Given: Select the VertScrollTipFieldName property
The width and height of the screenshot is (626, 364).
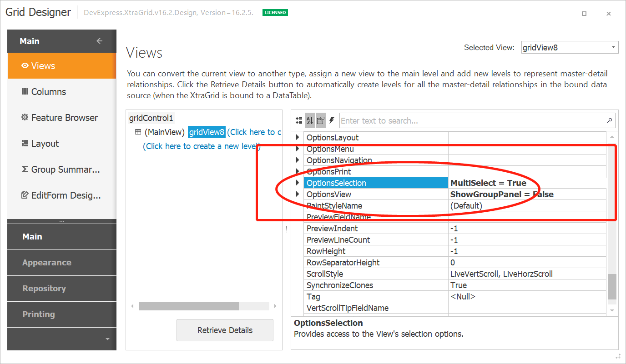Looking at the screenshot, I should (x=348, y=308).
